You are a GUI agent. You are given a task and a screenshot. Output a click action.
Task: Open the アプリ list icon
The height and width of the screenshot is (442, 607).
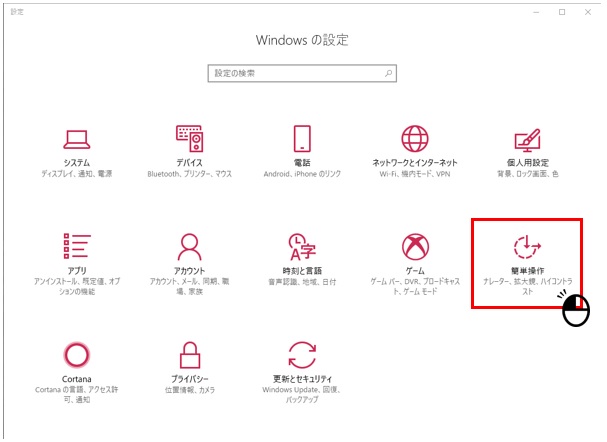click(77, 246)
